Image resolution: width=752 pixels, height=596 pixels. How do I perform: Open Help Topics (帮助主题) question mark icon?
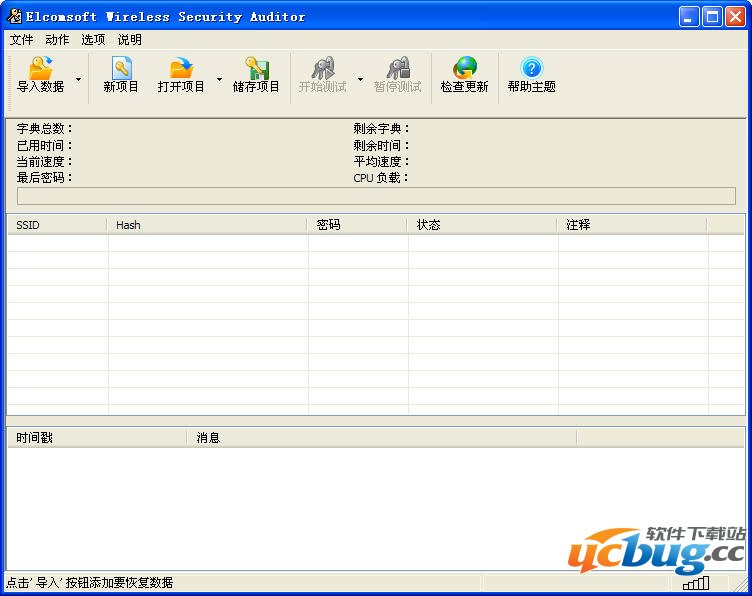531,69
